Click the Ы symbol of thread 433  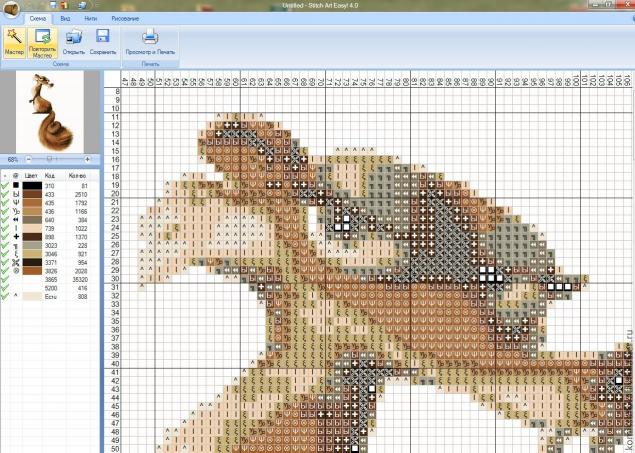click(16, 194)
